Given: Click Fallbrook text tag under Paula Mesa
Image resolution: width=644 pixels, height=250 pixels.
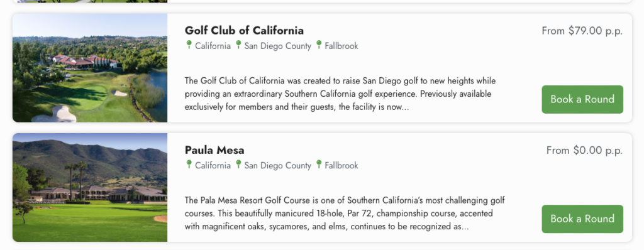Looking at the screenshot, I should point(341,165).
